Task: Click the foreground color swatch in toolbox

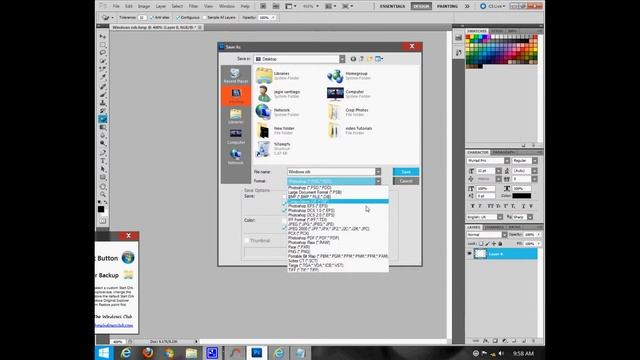Action: point(101,209)
